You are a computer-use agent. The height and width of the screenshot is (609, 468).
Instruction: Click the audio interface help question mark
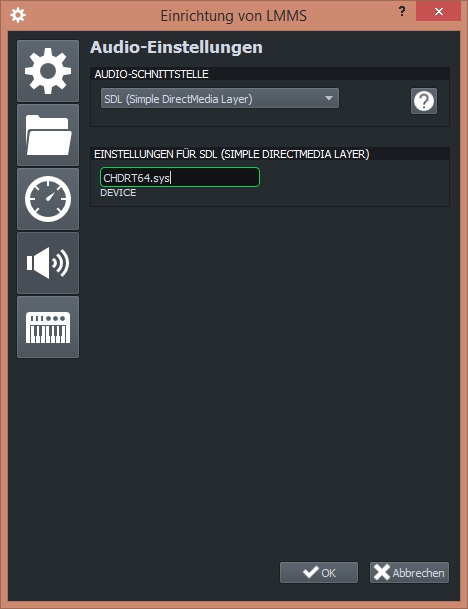(x=424, y=101)
